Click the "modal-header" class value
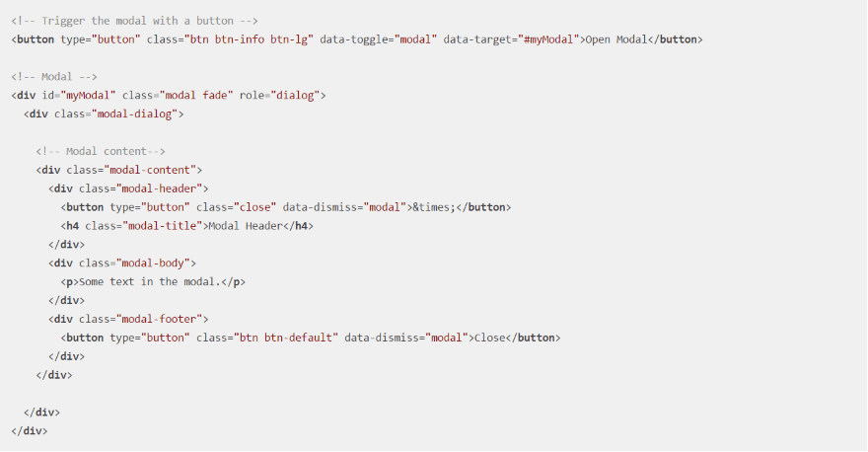This screenshot has width=868, height=452. coord(162,188)
